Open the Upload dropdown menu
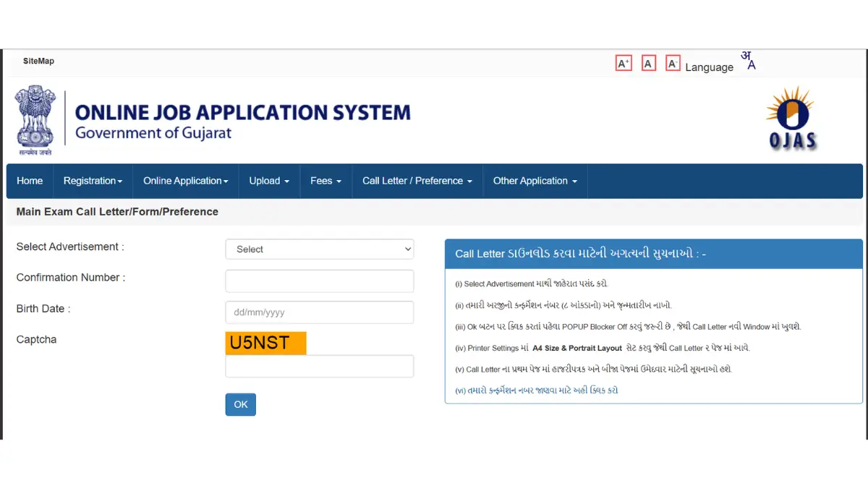868x488 pixels. [269, 181]
